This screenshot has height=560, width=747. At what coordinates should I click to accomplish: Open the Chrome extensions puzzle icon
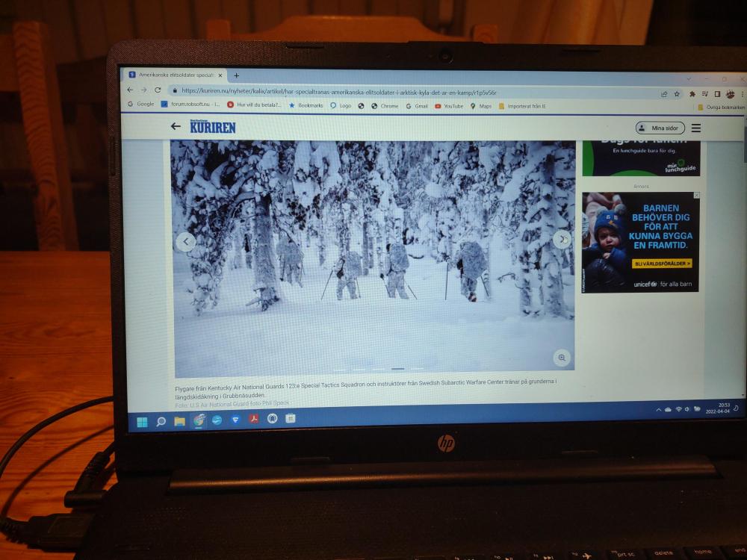click(x=692, y=94)
